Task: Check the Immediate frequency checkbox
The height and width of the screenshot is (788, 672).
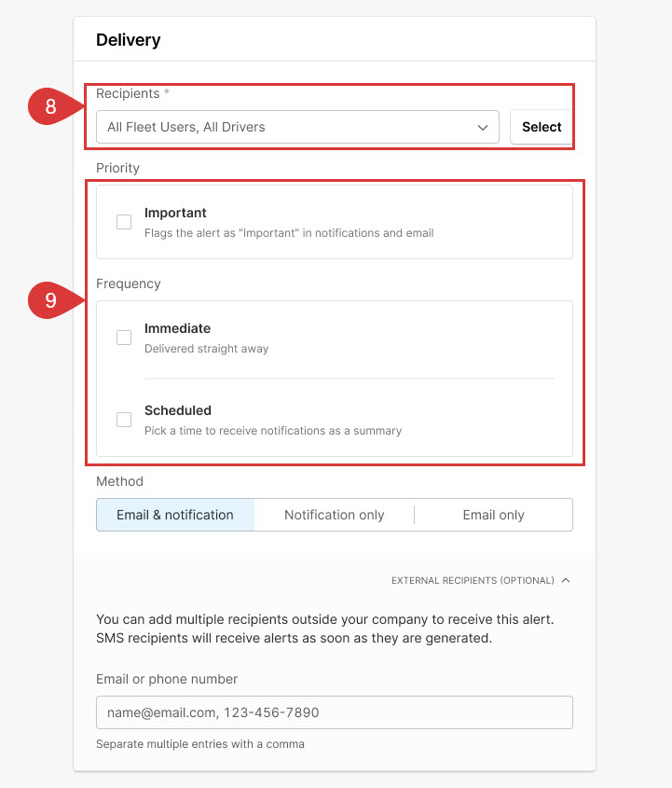Action: pos(124,338)
